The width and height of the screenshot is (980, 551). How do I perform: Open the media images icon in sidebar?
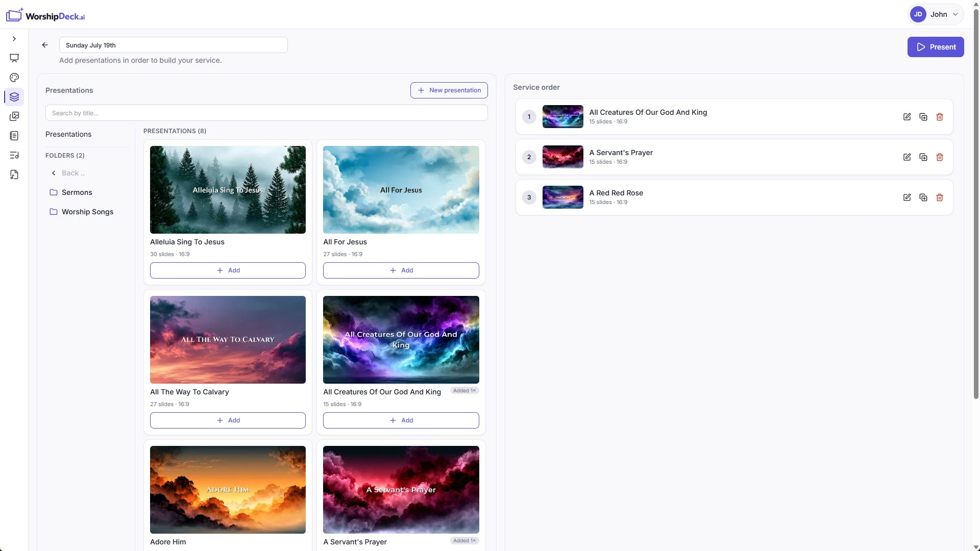(14, 116)
